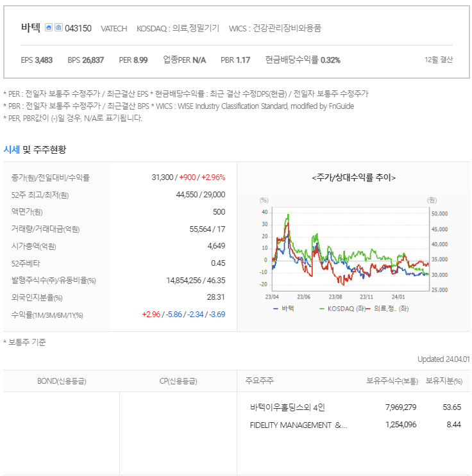The image size is (472, 476).
Task: Click the telephone icon next to 바텍
Action: (58, 28)
